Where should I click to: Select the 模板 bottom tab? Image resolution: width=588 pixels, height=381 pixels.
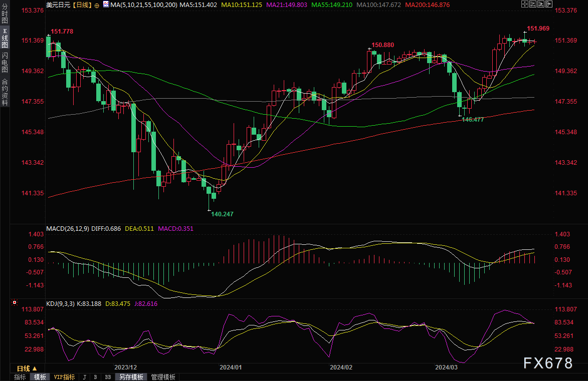(40, 377)
